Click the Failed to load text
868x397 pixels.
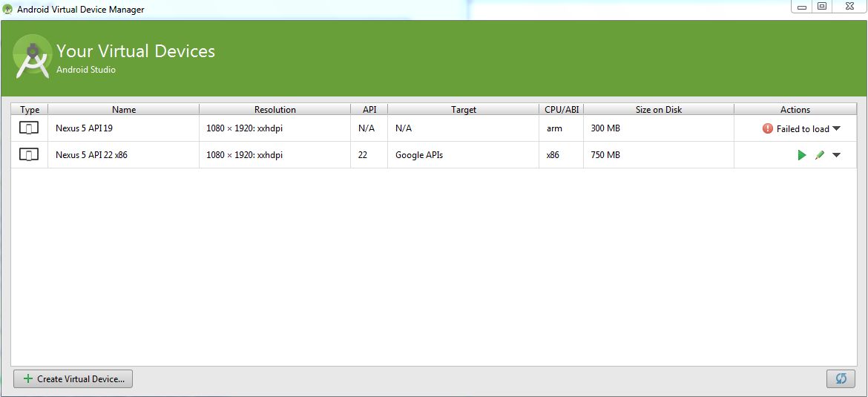click(x=803, y=129)
